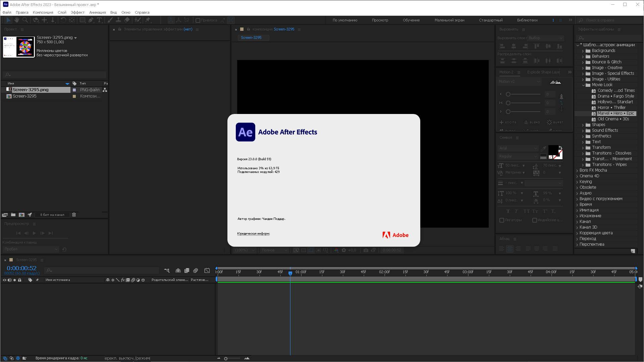Click the blue timeline playhead marker

pyautogui.click(x=290, y=273)
